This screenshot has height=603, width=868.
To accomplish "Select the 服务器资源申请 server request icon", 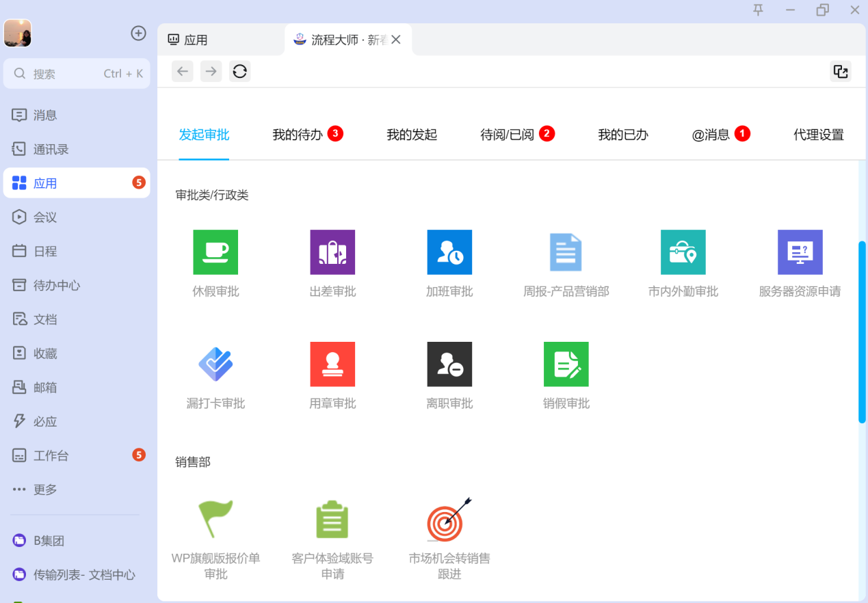I will coord(800,252).
